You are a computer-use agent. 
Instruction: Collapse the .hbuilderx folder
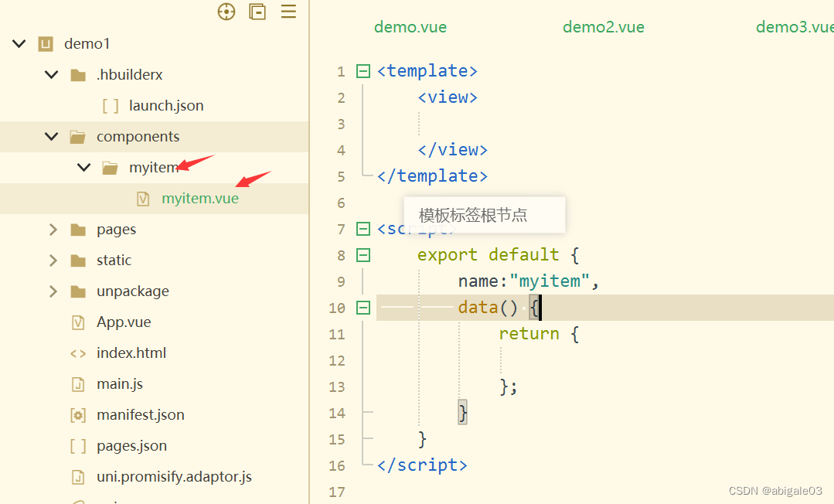(52, 74)
